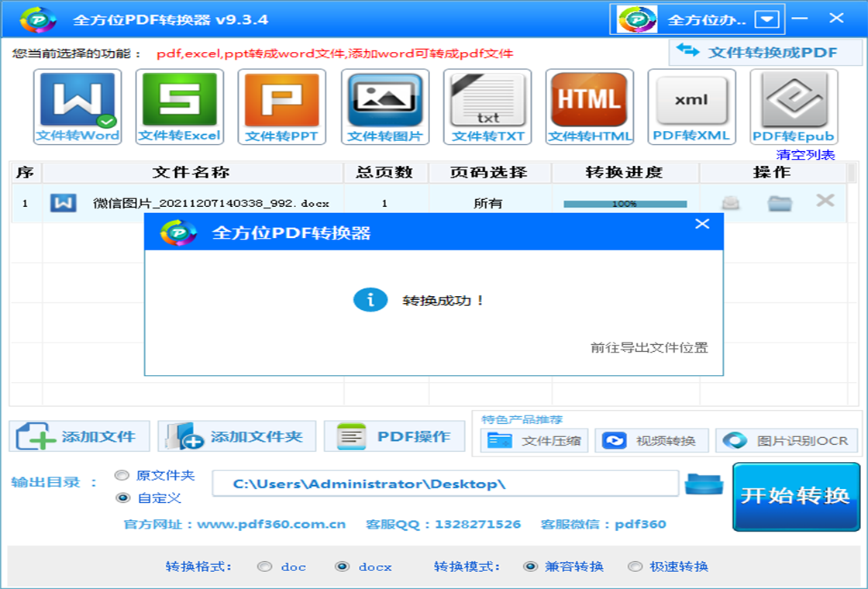This screenshot has height=589, width=868.
Task: Select the 文件转Word conversion icon
Action: click(x=77, y=107)
